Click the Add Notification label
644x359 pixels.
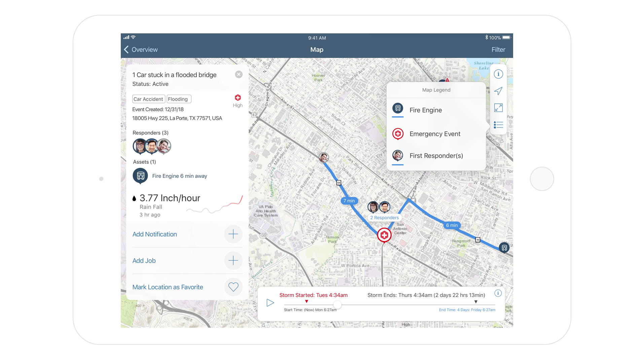point(154,234)
